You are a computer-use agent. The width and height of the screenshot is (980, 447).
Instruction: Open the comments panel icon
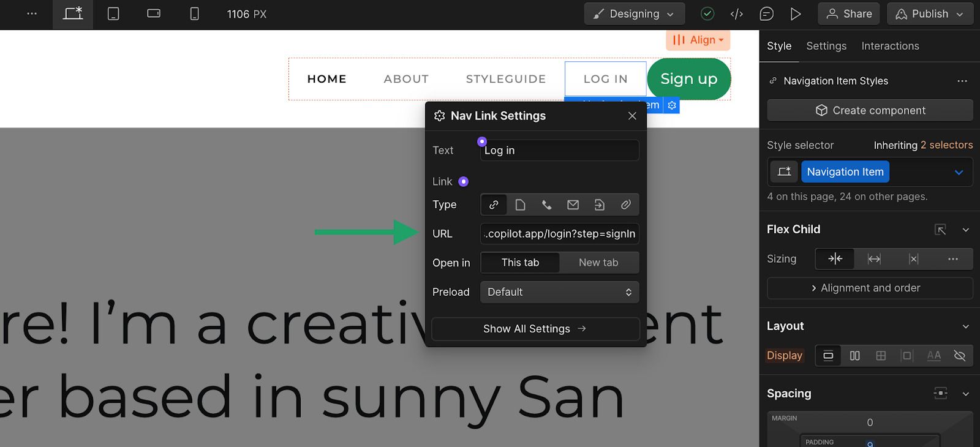click(x=766, y=14)
